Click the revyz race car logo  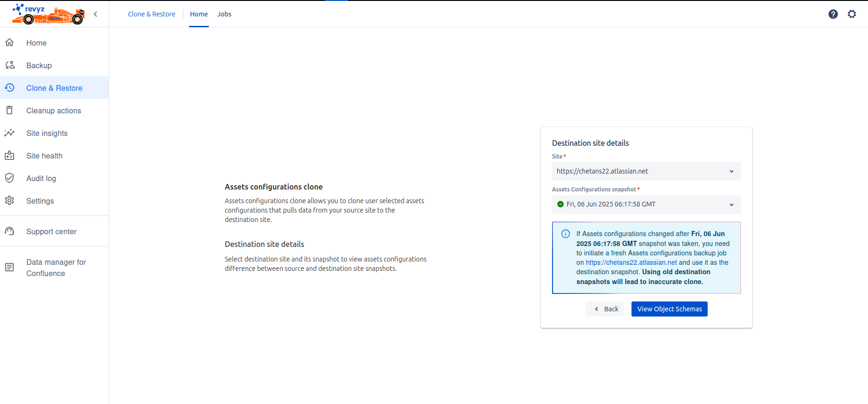(x=48, y=14)
